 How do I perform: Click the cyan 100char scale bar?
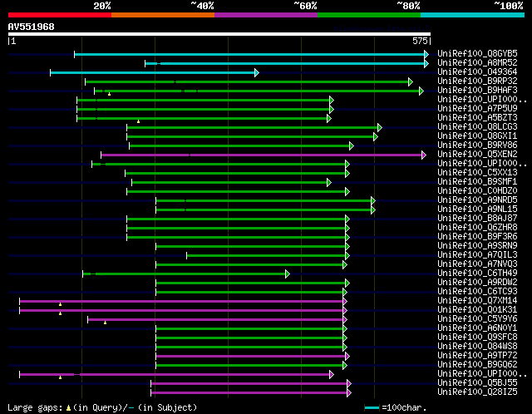click(x=372, y=407)
